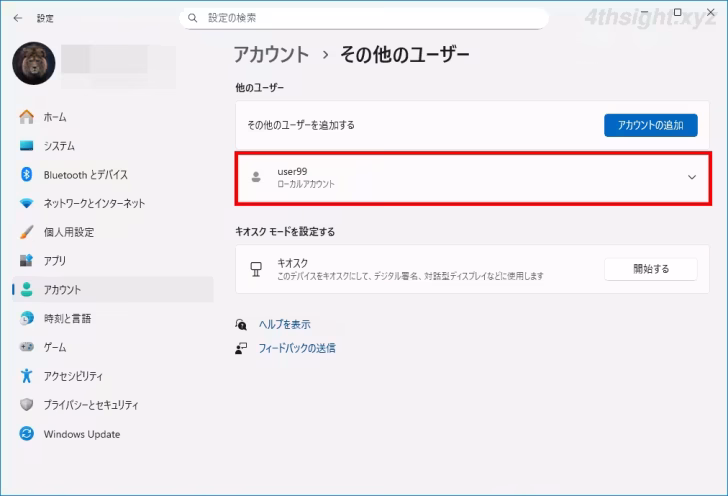728x496 pixels.
Task: Click the Home house icon in sidebar
Action: [x=27, y=117]
